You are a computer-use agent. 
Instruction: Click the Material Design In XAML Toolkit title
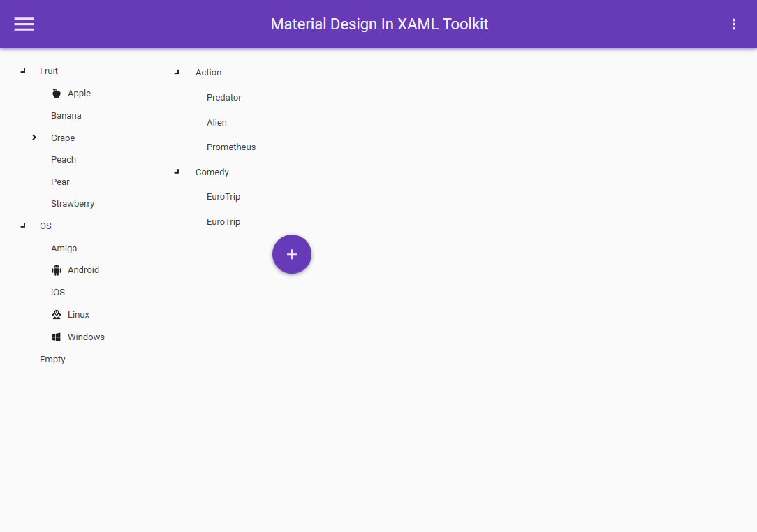(379, 24)
